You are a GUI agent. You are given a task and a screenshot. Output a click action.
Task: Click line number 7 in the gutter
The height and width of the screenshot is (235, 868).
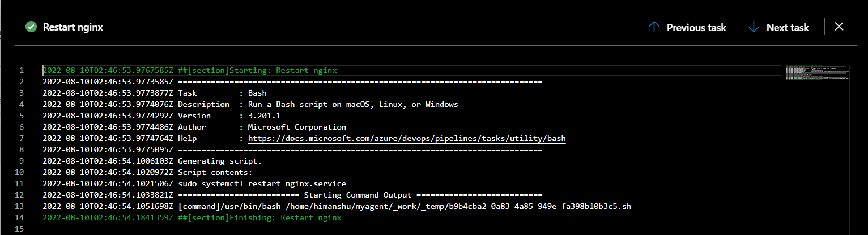point(22,139)
